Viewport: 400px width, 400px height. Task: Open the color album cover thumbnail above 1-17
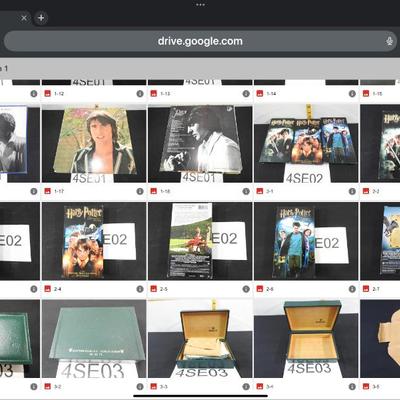94,143
